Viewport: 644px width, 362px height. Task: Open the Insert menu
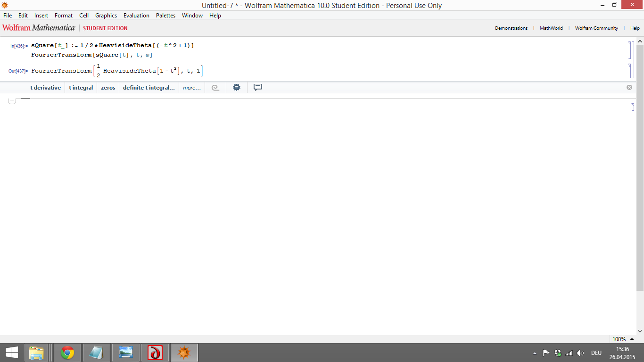tap(41, 16)
